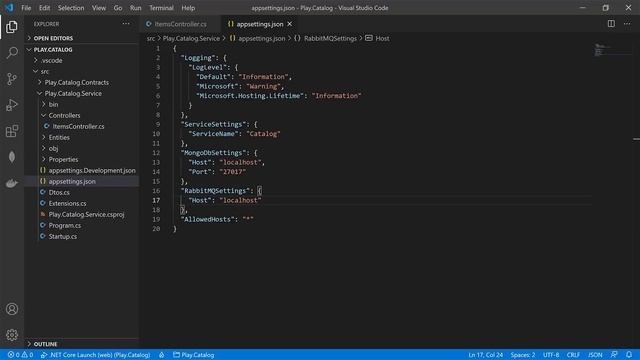Image resolution: width=640 pixels, height=360 pixels.
Task: Expand the .vscode folder
Action: (82, 60)
